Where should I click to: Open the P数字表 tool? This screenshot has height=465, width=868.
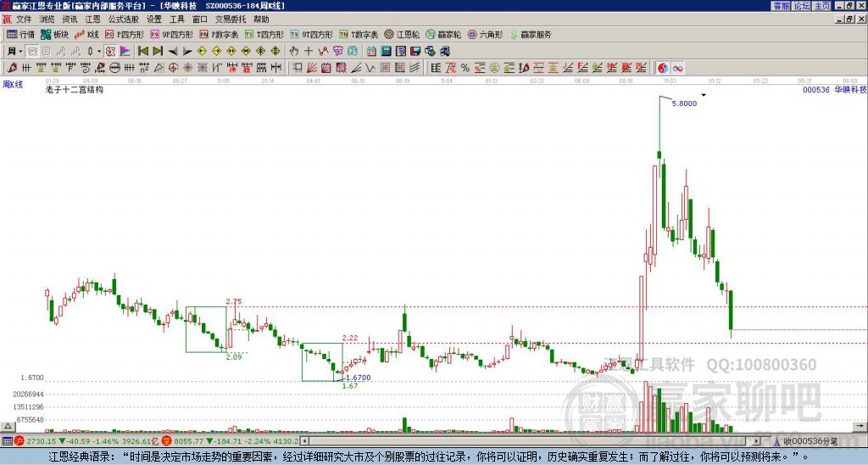(x=219, y=34)
